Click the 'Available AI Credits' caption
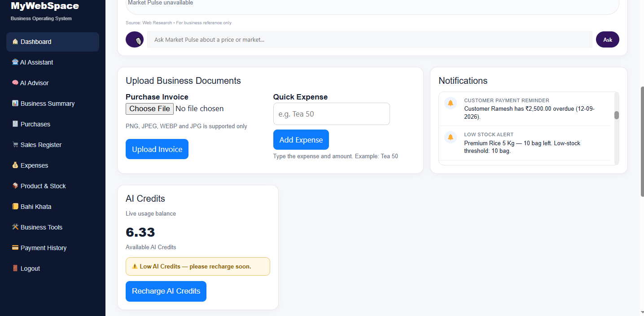 point(151,247)
